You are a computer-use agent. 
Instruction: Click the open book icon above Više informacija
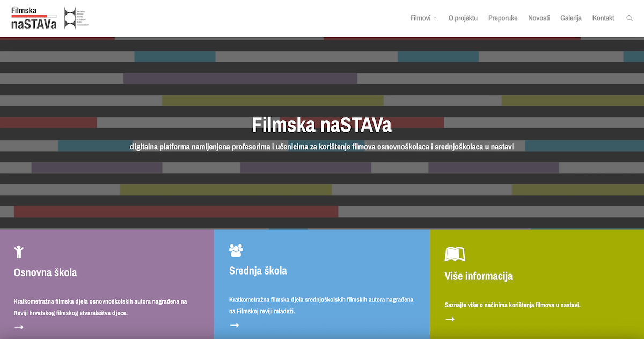click(455, 254)
